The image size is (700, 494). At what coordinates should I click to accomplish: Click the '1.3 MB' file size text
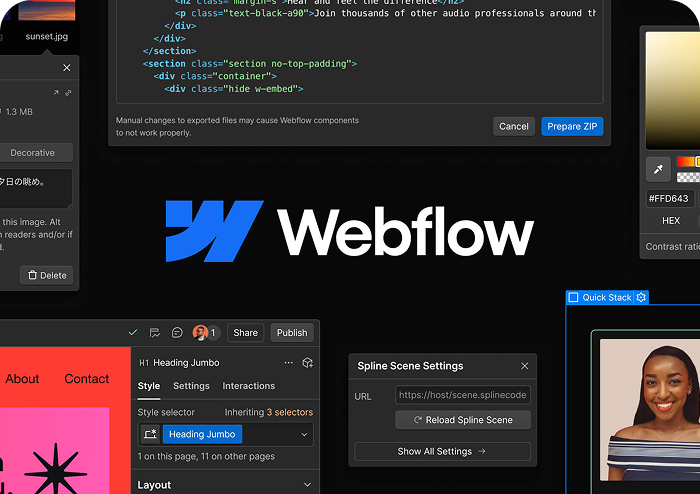coord(19,112)
